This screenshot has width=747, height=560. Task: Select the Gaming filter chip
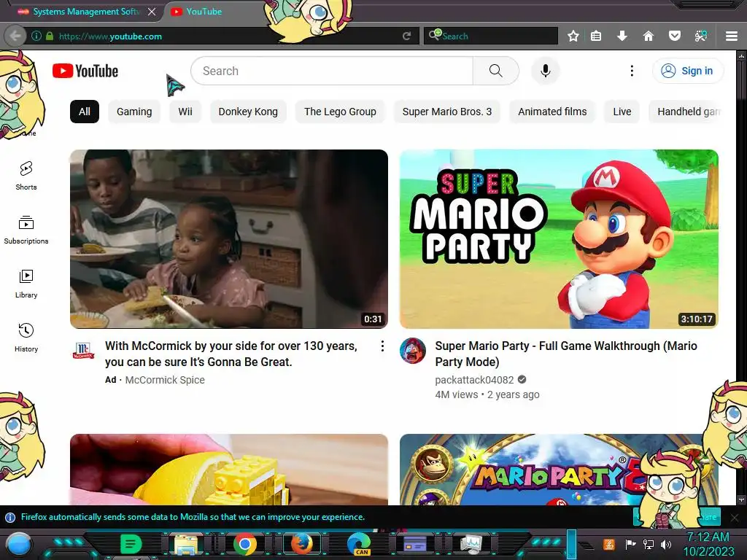134,112
